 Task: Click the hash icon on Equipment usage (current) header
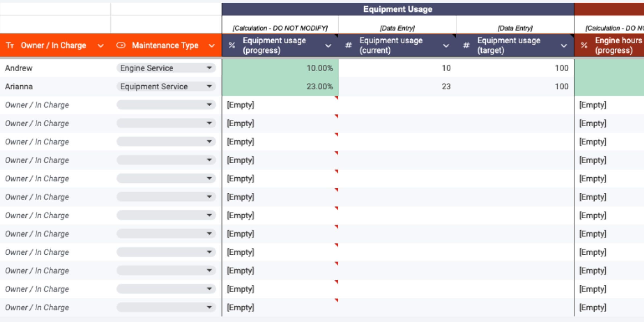point(349,45)
